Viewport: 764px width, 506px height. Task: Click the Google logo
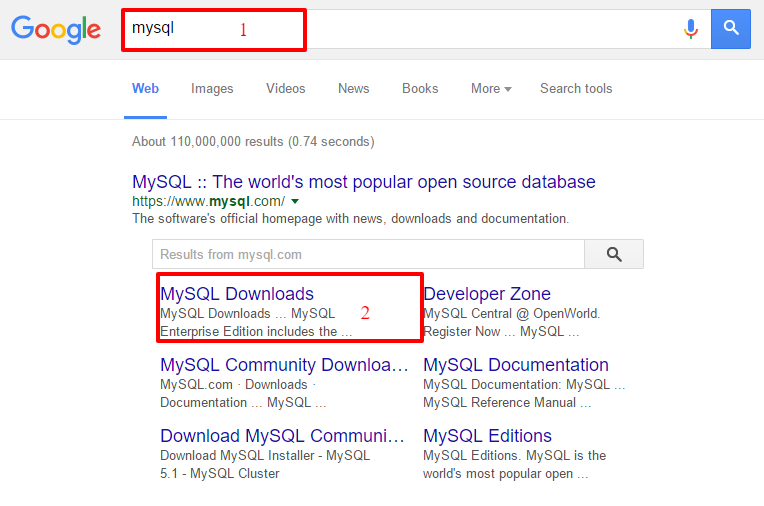[56, 29]
